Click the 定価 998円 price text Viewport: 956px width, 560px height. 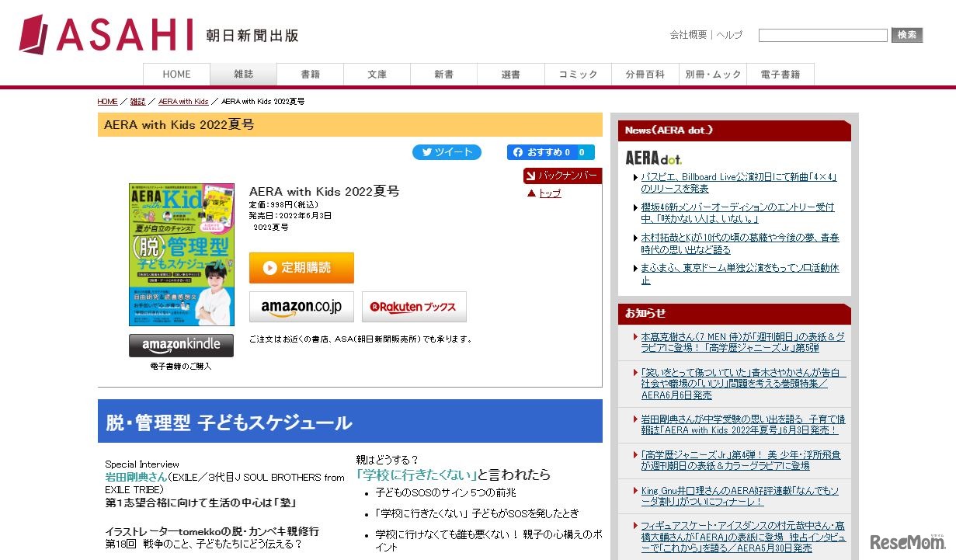[x=283, y=205]
